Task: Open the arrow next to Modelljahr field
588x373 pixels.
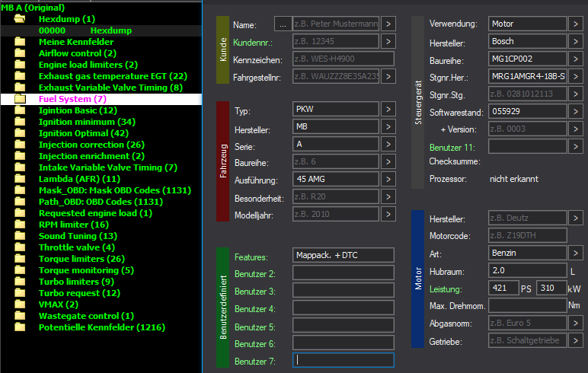Action: [388, 214]
